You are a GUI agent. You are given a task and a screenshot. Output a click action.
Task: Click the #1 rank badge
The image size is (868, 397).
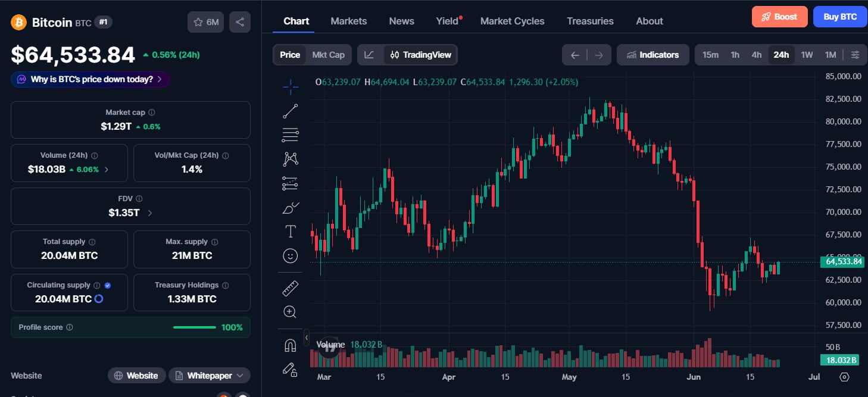104,22
